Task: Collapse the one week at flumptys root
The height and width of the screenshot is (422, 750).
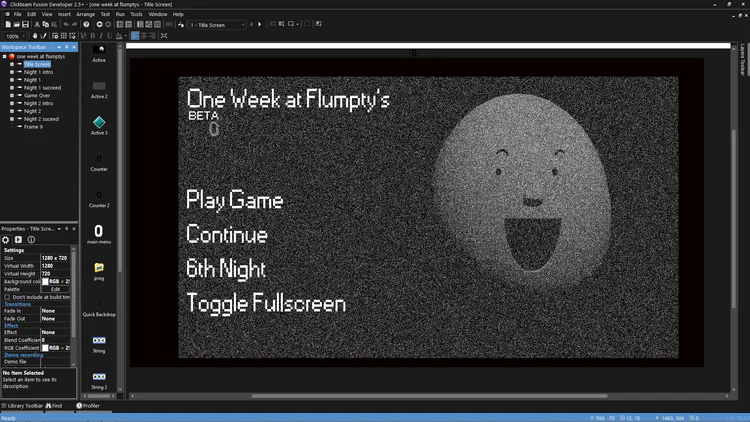Action: coord(4,56)
